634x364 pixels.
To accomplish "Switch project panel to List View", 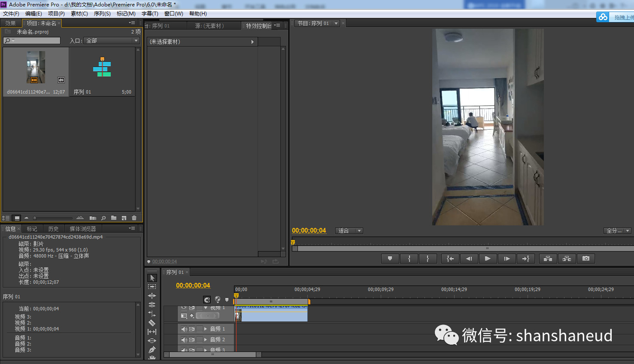I will [x=6, y=218].
